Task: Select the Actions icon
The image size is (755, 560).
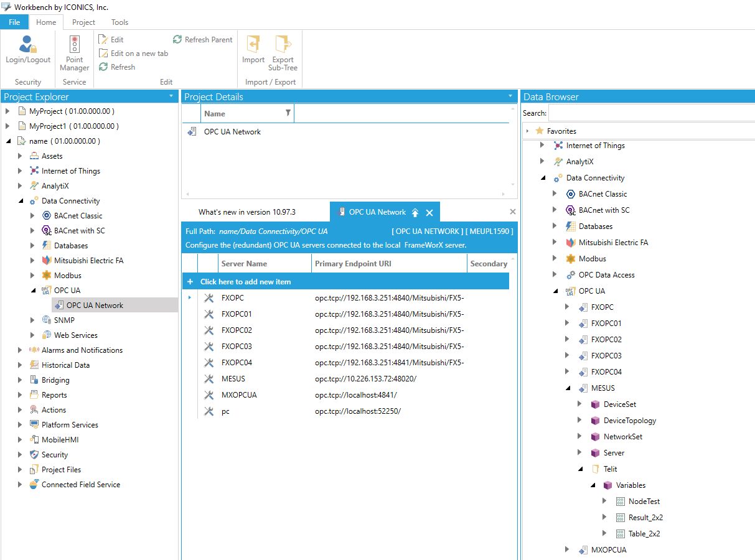Action: (34, 410)
